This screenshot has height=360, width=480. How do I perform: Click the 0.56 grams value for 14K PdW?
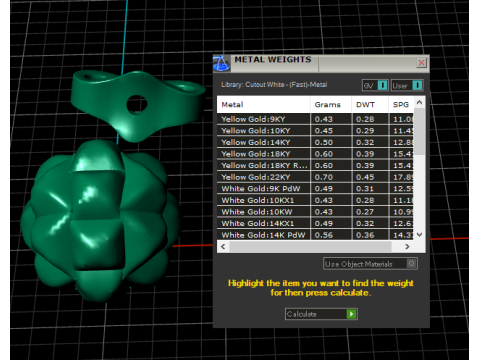324,235
